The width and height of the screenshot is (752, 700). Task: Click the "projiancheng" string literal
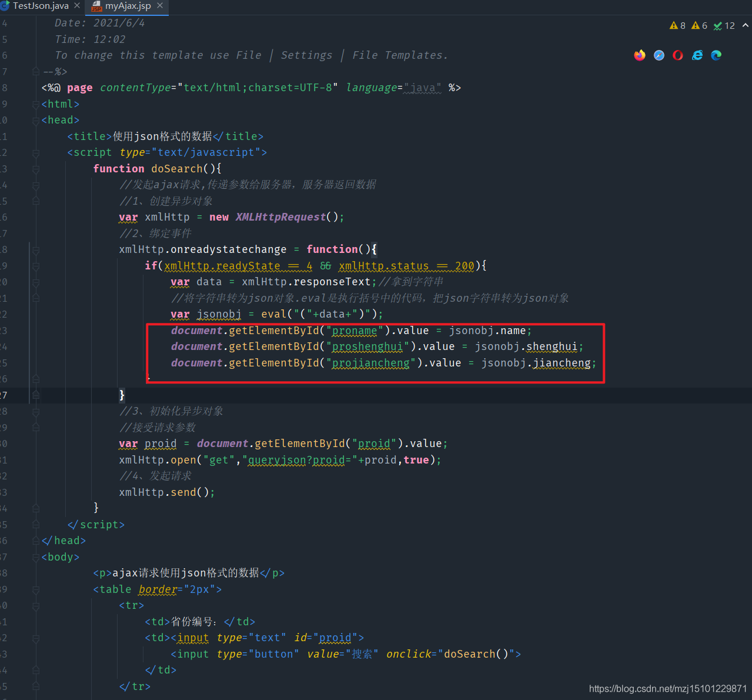[370, 363]
